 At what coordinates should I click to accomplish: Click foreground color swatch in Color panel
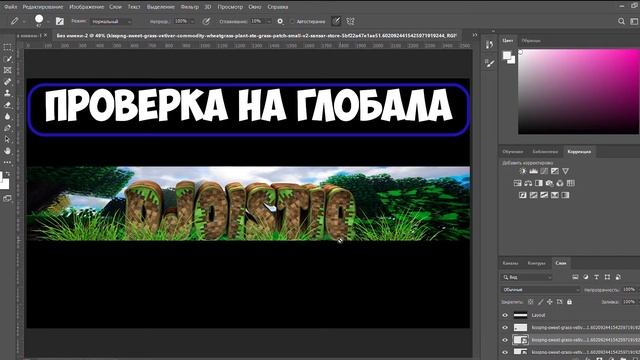tap(507, 55)
